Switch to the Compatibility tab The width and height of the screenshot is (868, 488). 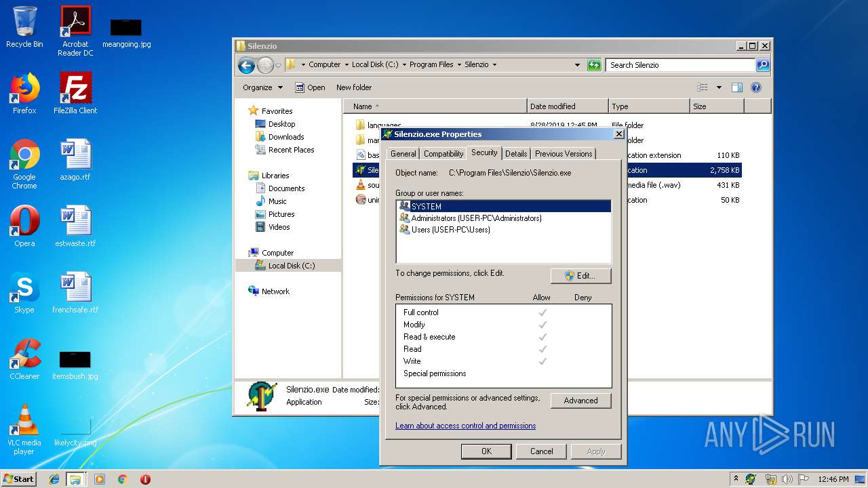443,154
